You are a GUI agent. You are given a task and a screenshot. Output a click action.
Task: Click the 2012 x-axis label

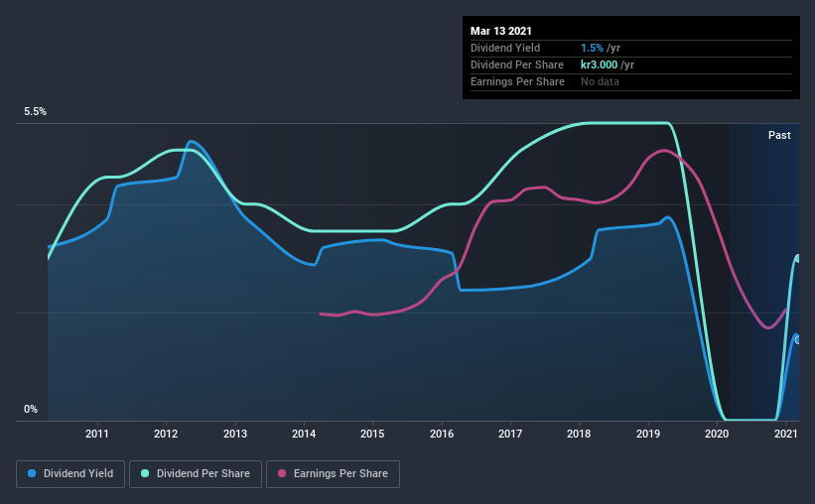coord(166,434)
